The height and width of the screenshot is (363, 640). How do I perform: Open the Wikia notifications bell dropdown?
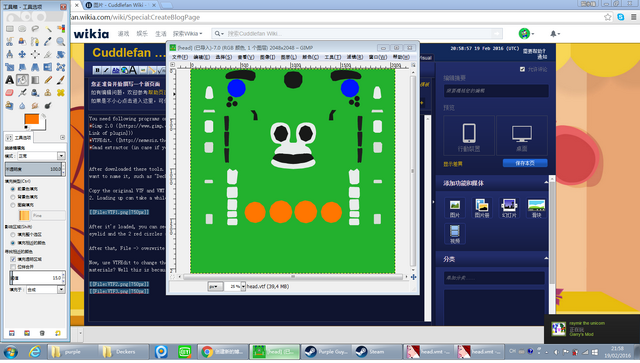click(555, 33)
